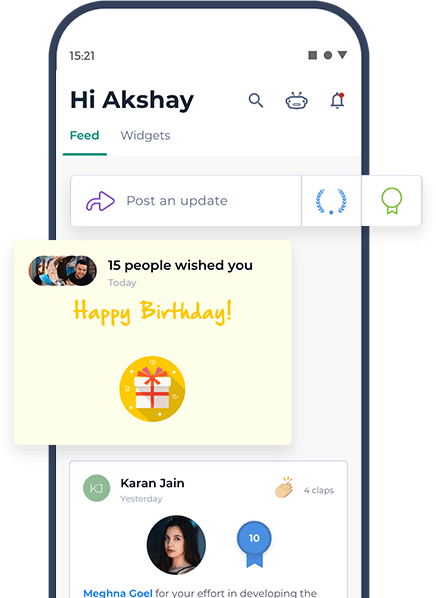The image size is (436, 598).
Task: Open the green ribbon badge icon
Action: tap(392, 201)
